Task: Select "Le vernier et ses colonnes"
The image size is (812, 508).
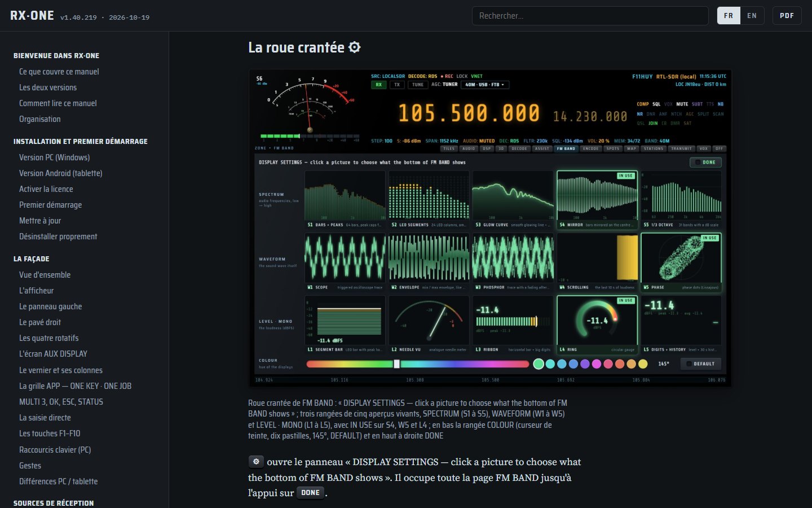Action: [x=61, y=370]
